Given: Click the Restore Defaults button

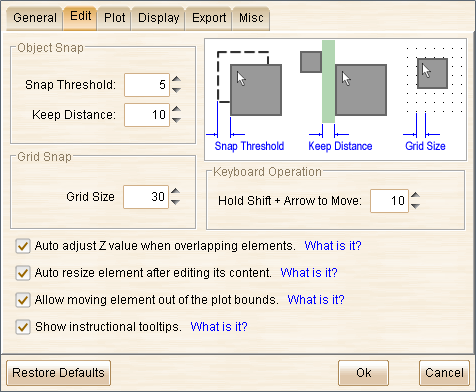Looking at the screenshot, I should click(x=58, y=373).
